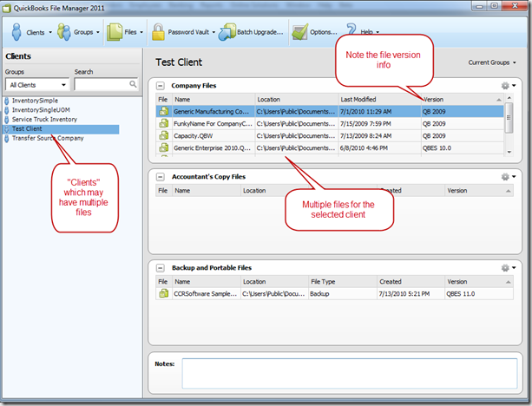Viewport: 532px width, 406px height.
Task: Open the Files menu dropdown arrow
Action: (141, 33)
